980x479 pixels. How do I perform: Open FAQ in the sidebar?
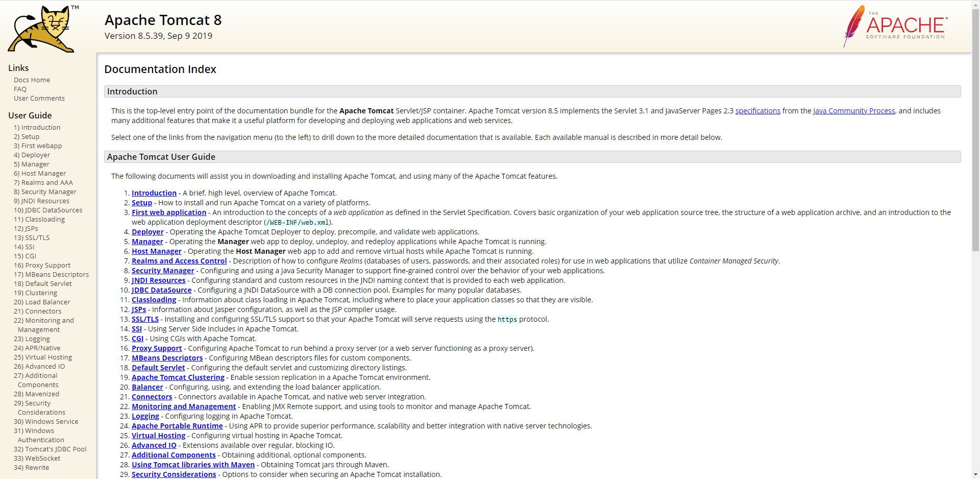coord(20,89)
